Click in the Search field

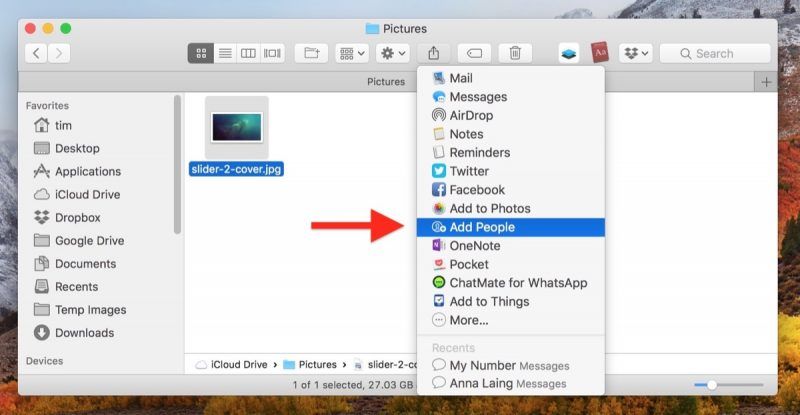[720, 53]
